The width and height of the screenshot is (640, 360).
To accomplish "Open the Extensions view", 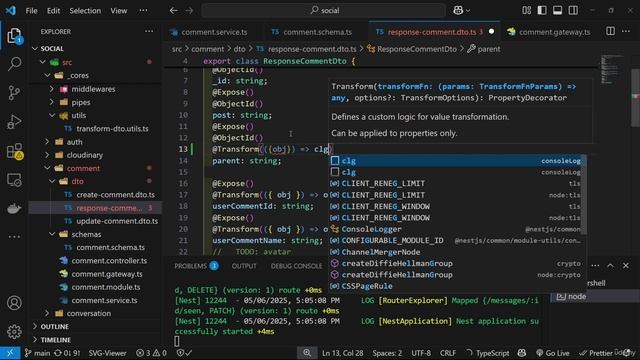I will (14, 151).
